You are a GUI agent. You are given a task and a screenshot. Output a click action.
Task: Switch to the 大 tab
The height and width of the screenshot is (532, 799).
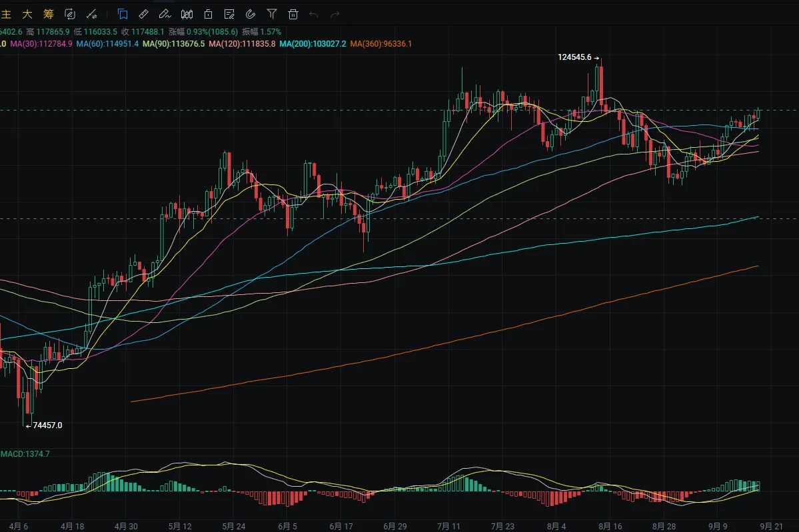tap(27, 13)
